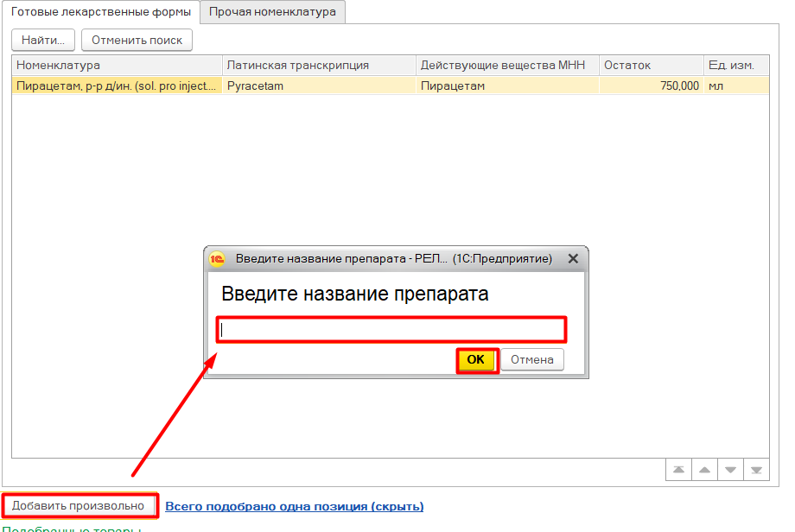
Task: Sort by 'Номенклатура' column header
Action: point(117,66)
